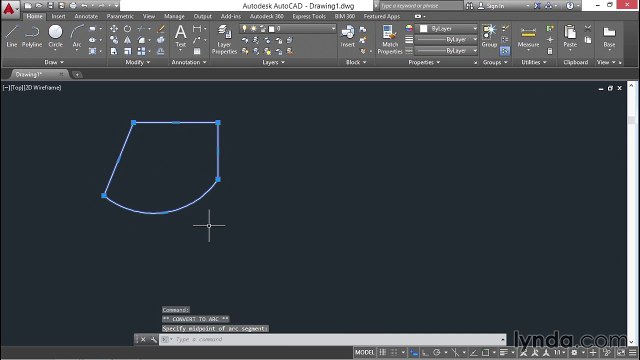The width and height of the screenshot is (640, 360).
Task: Click the Insert block tool
Action: point(348,36)
